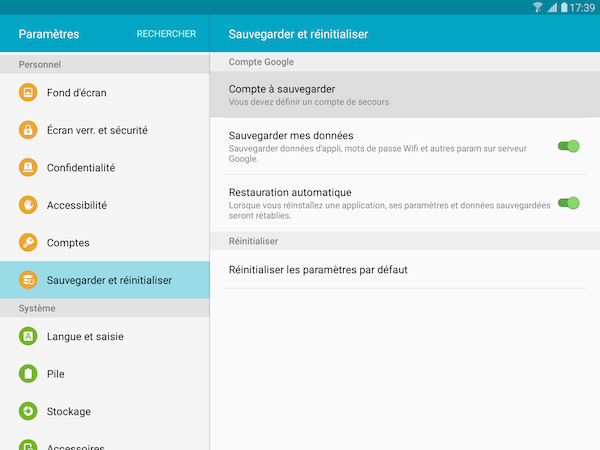This screenshot has width=600, height=450.
Task: Tap the Wi-Fi status bar icon
Action: pyautogui.click(x=538, y=7)
